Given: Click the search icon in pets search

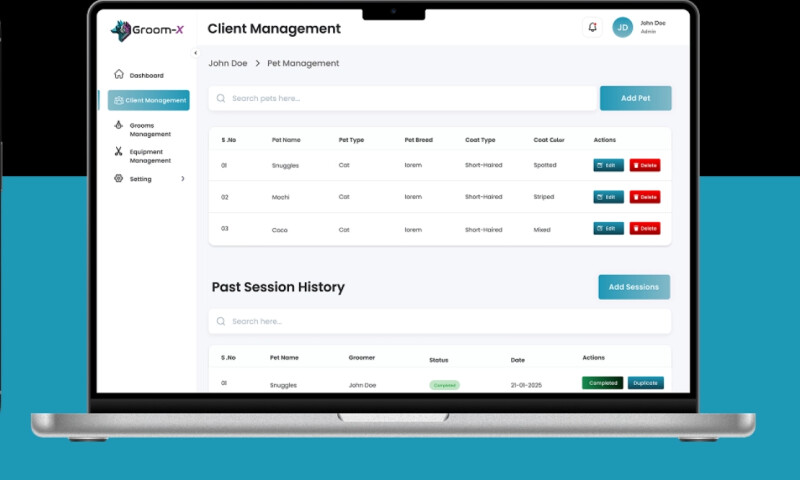Looking at the screenshot, I should coord(221,98).
